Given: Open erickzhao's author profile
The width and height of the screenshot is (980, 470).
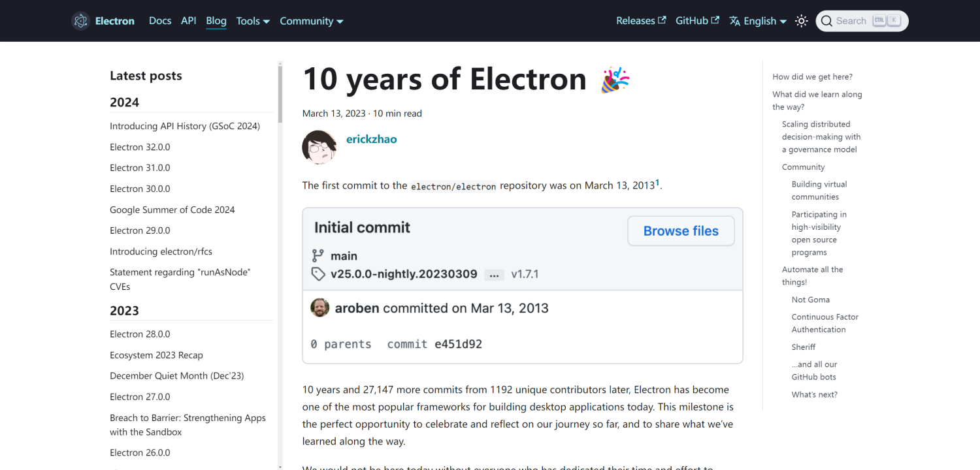Looking at the screenshot, I should tap(371, 138).
